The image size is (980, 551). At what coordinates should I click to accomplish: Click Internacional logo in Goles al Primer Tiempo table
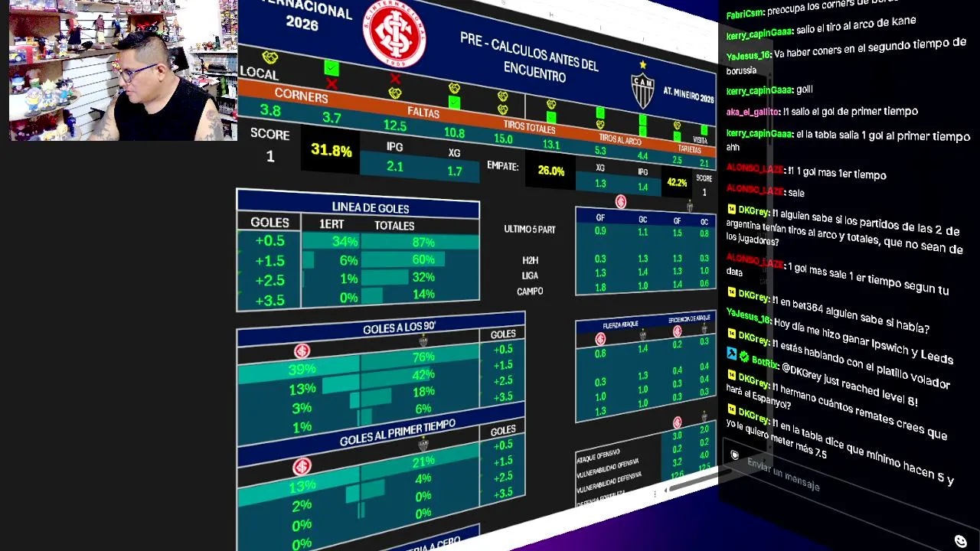coord(302,467)
